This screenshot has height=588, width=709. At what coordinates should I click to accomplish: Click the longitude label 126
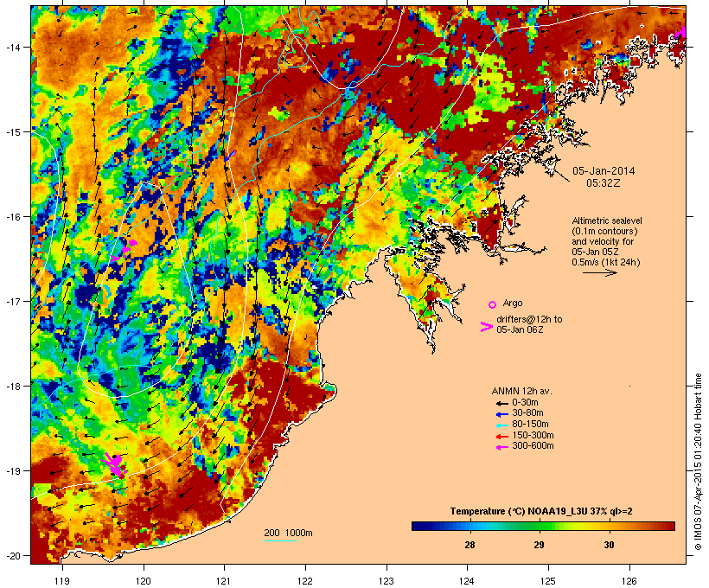pos(629,581)
